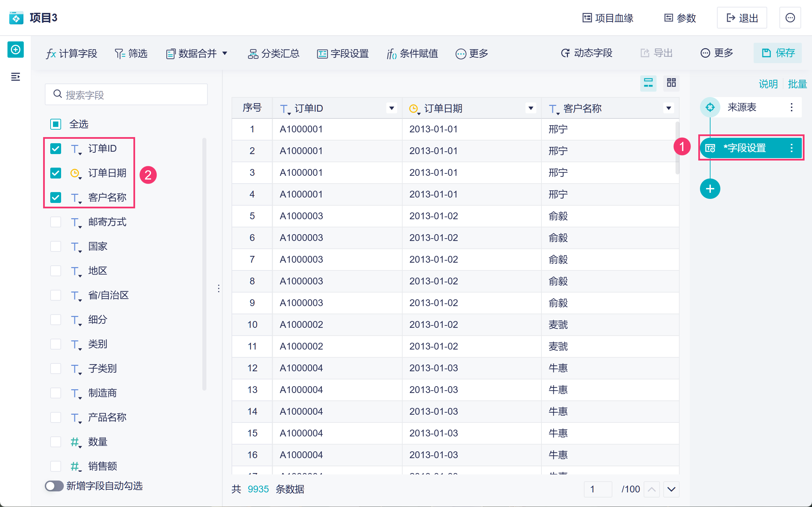This screenshot has height=507, width=812.
Task: Open the 字段设置 node three-dot menu
Action: pyautogui.click(x=791, y=148)
